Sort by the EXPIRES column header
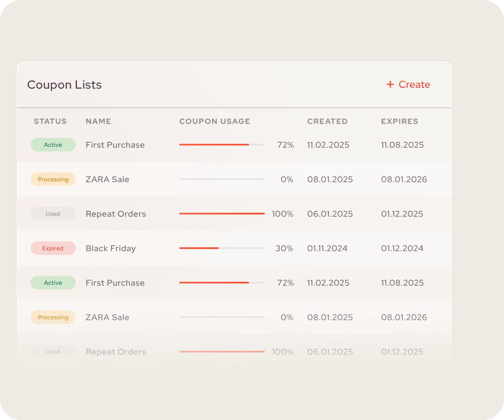The image size is (504, 420). [399, 121]
